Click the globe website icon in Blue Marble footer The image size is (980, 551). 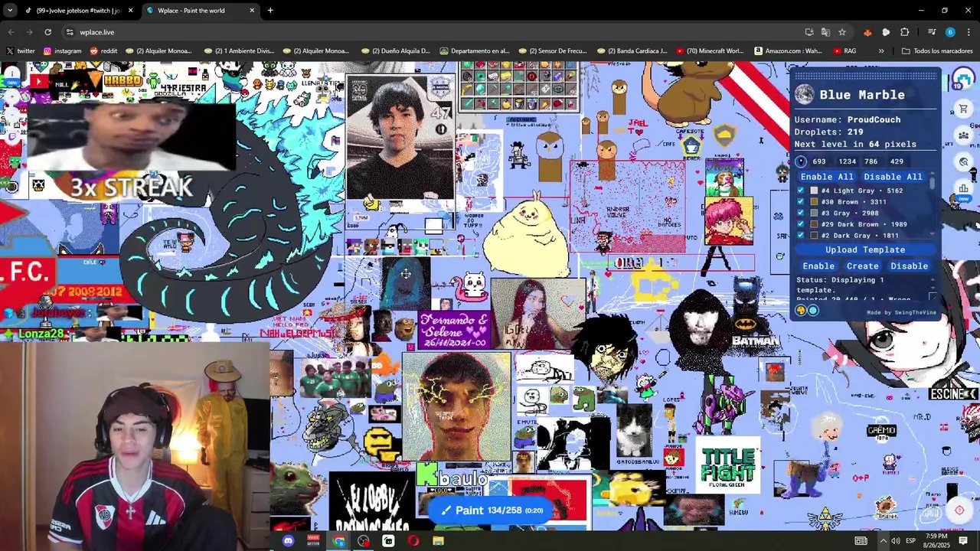pyautogui.click(x=813, y=310)
